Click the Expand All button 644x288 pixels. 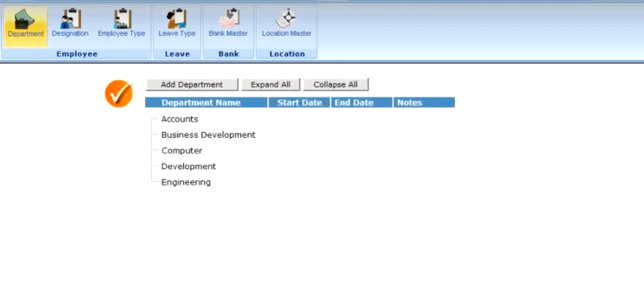pos(270,84)
